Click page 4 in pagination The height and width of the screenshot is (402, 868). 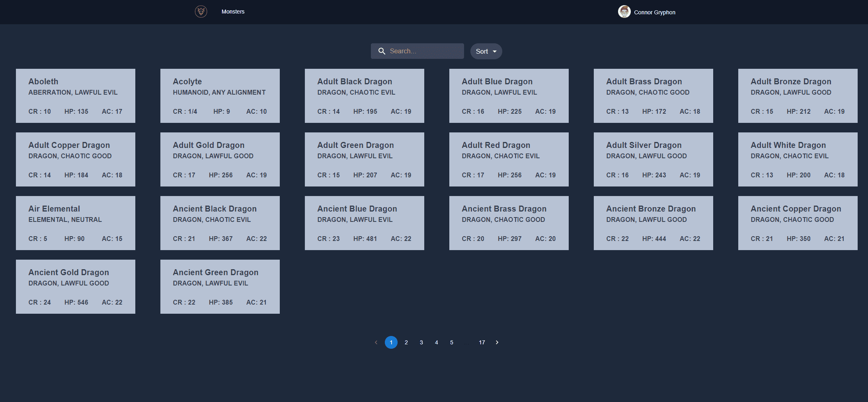tap(436, 342)
